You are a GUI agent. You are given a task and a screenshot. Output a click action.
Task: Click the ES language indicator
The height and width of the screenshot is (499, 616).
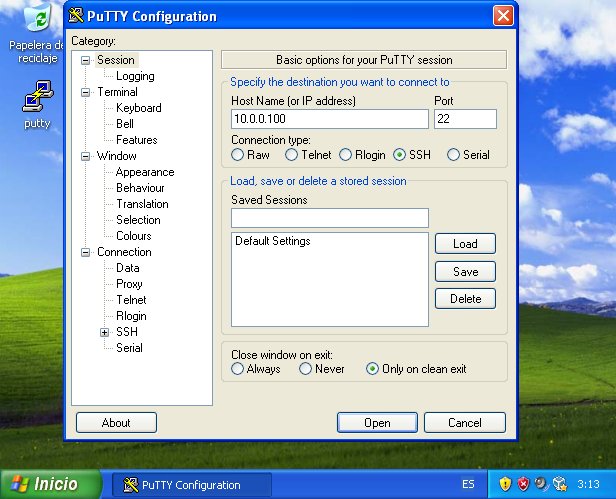[468, 484]
